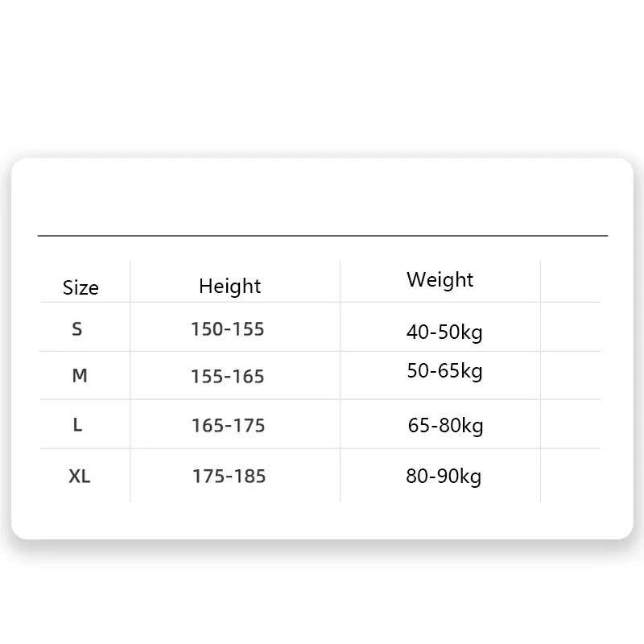This screenshot has height=644, width=644.
Task: Click the empty cell right of 50-65kg
Action: click(x=570, y=375)
